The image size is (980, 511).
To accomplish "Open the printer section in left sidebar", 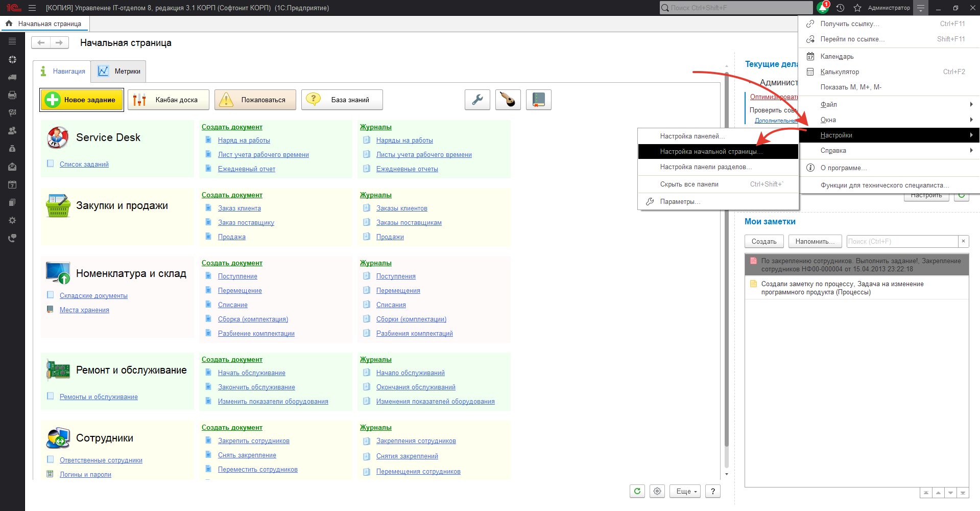I will 12,95.
